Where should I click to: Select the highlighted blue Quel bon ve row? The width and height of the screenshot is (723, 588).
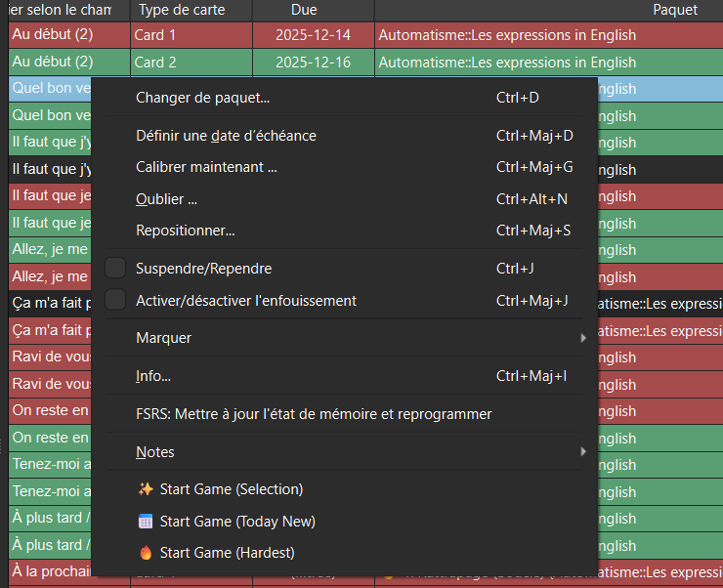point(50,89)
